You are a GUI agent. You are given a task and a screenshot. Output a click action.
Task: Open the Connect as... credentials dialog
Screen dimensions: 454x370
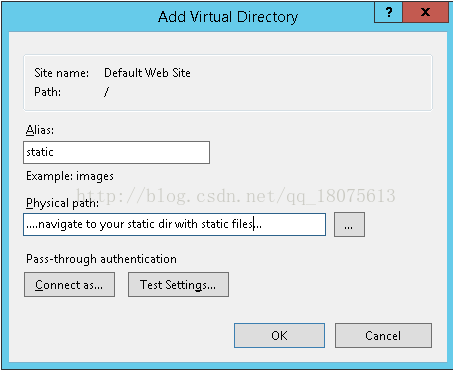coord(69,285)
